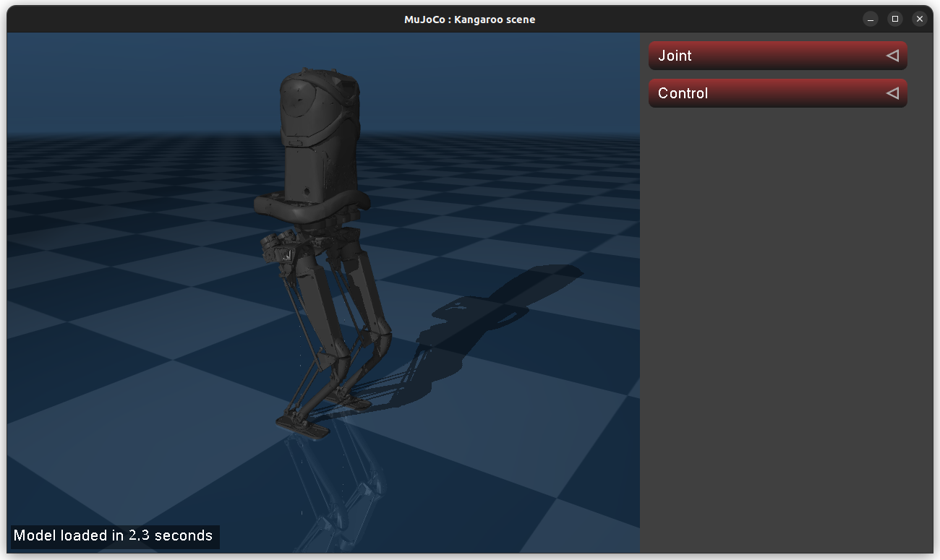Click the Control section header label

pyautogui.click(x=683, y=93)
